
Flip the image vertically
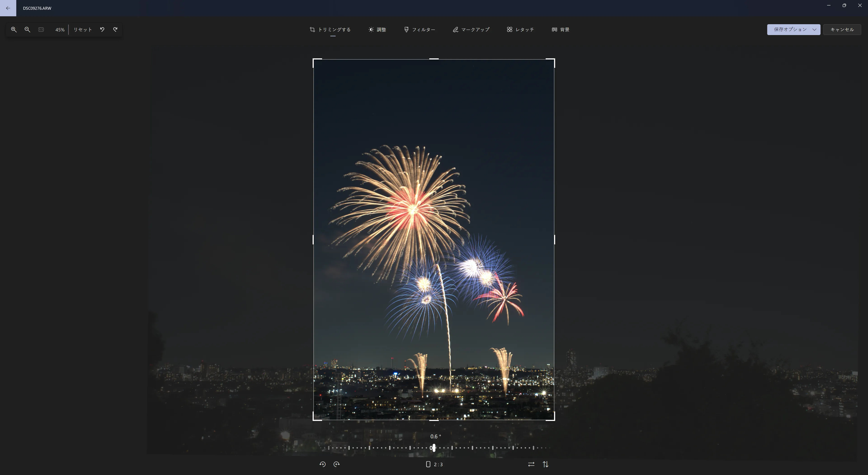point(545,464)
